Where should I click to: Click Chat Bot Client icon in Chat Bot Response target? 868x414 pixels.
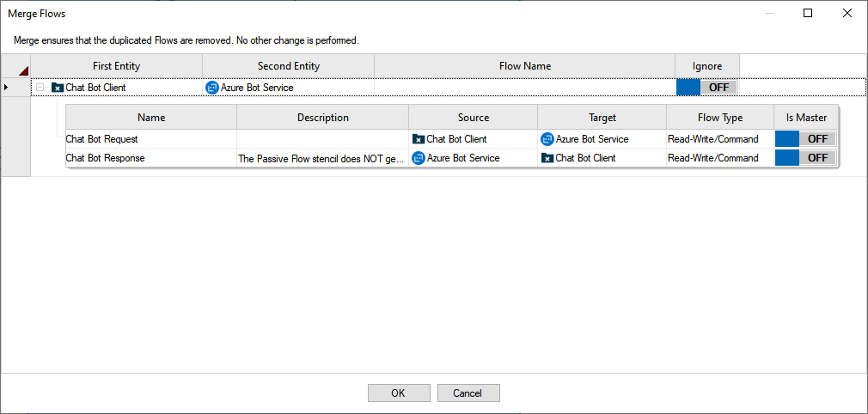coord(547,158)
